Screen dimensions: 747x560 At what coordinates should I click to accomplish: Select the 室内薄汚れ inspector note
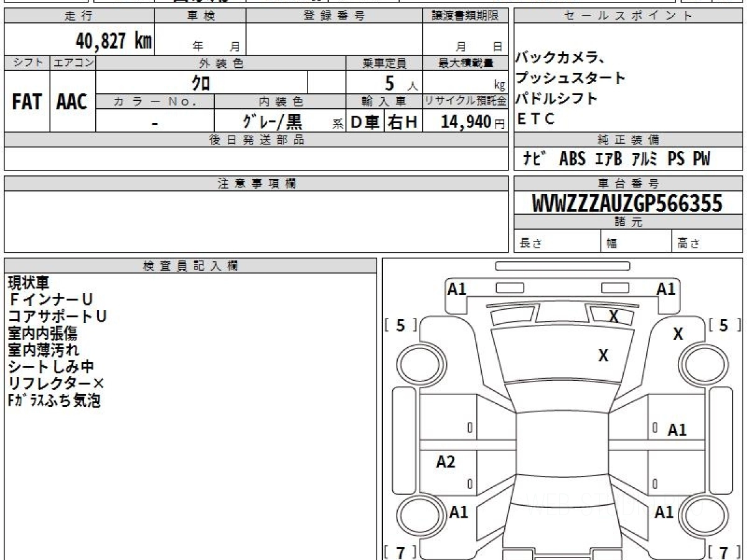coord(43,350)
